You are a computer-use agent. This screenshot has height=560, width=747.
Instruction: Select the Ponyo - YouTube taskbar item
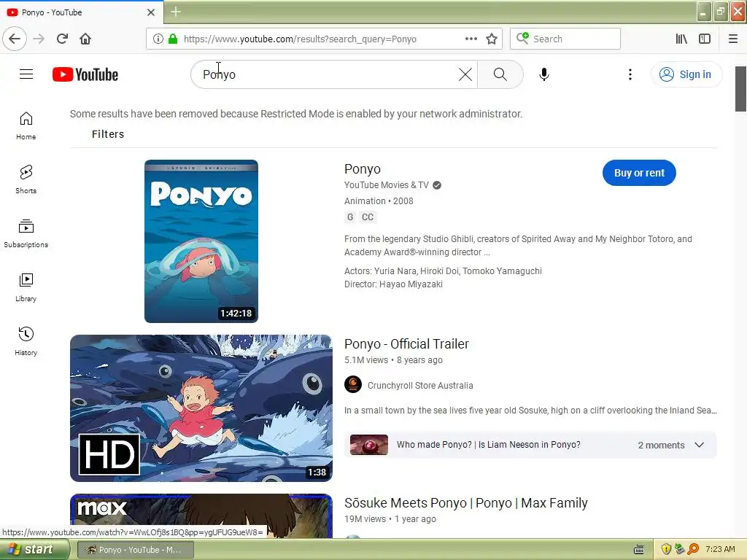(135, 550)
